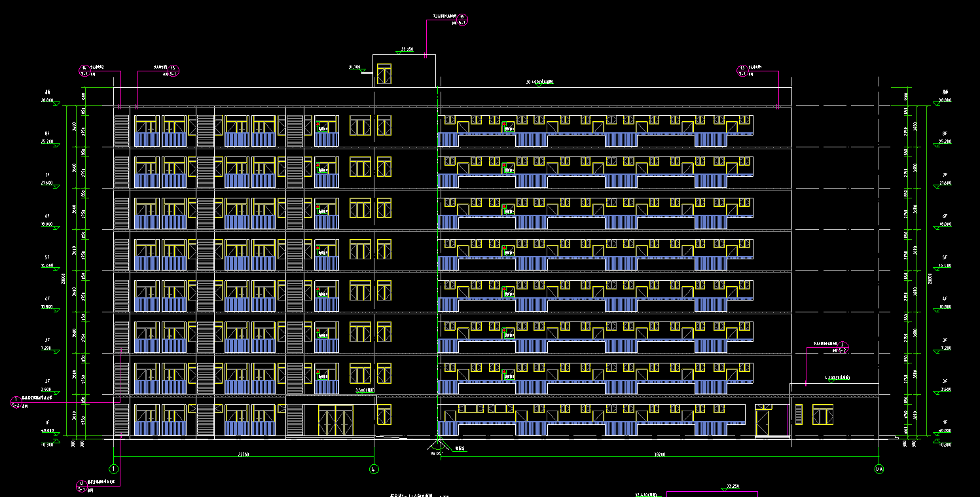
Task: Select callout bubble 2 above the right annex
Action: [x=843, y=347]
